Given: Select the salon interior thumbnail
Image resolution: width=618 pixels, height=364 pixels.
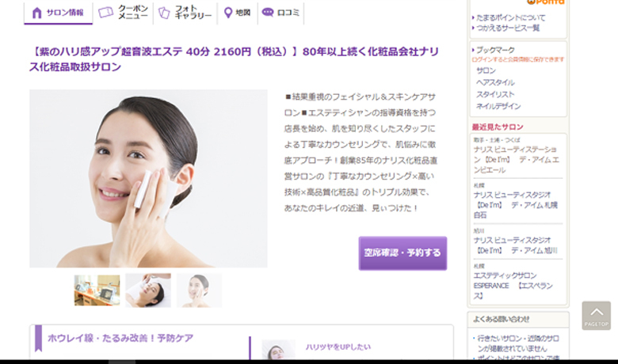Looking at the screenshot, I should (97, 290).
